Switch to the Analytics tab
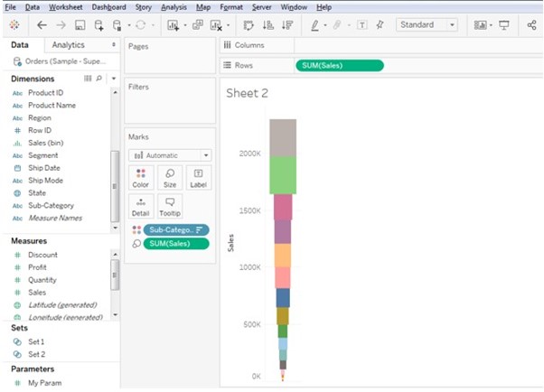544x392 pixels. pyautogui.click(x=69, y=45)
